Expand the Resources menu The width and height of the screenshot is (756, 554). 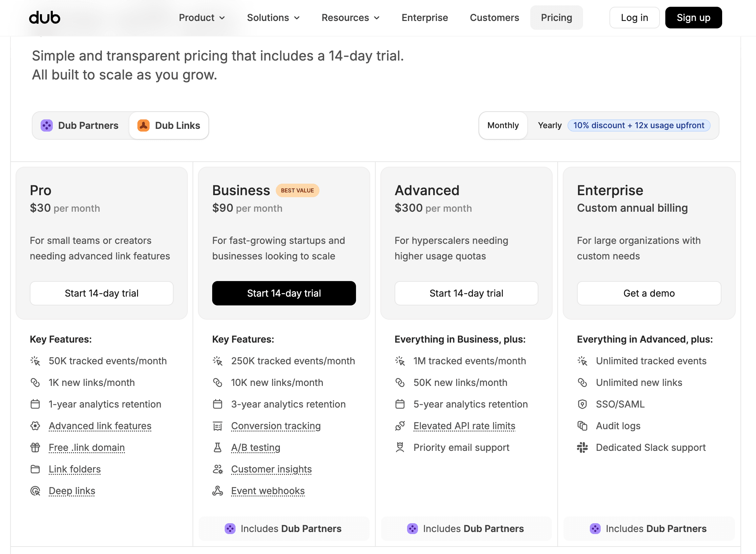coord(351,18)
